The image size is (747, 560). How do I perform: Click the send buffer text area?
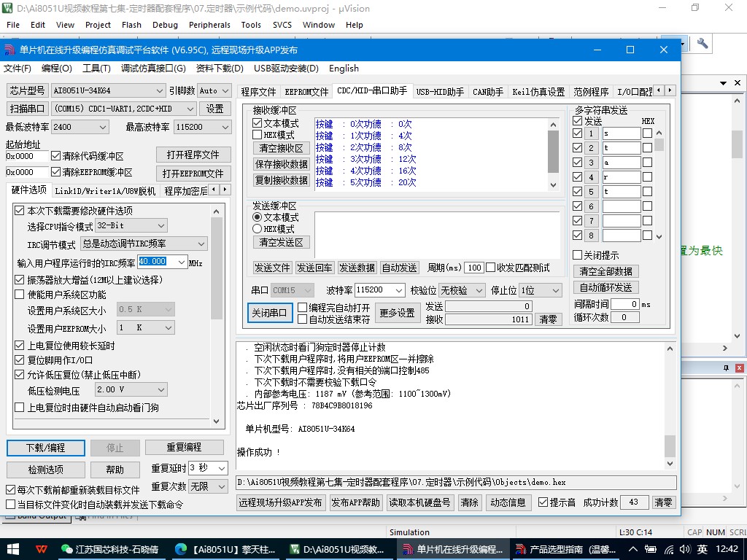[437, 235]
